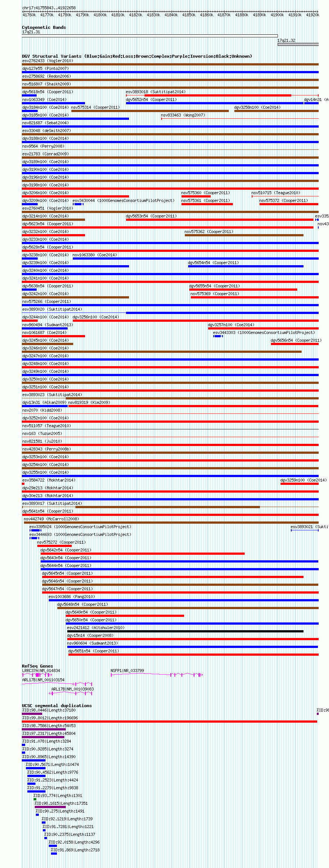Open nsv575272 (Cooper2011) variant
Image resolution: width=329 pixels, height=868 pixels.
(61, 542)
